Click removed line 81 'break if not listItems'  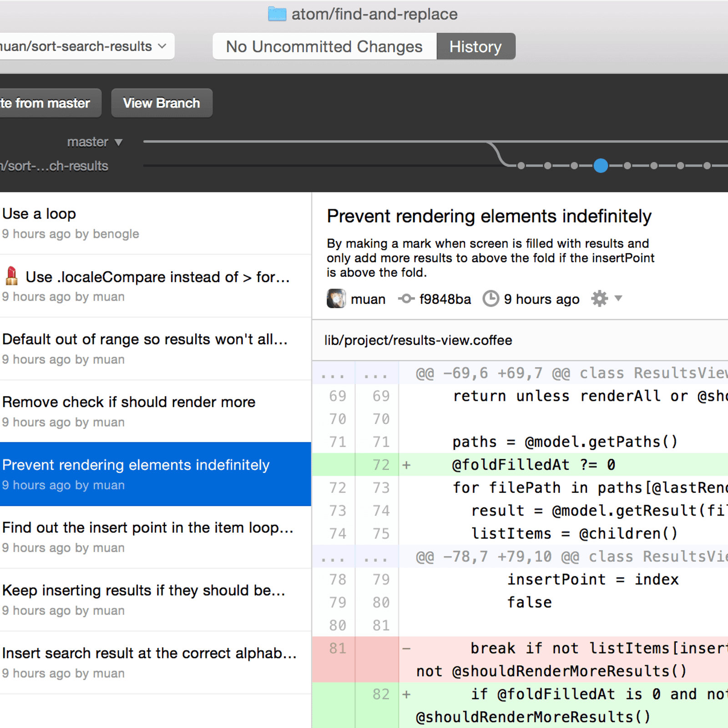click(x=520, y=659)
